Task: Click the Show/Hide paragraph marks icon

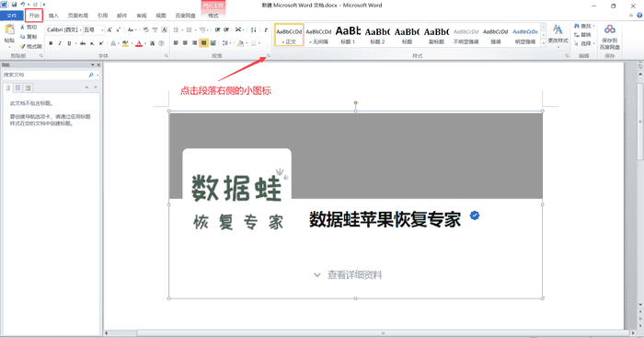Action: [x=266, y=29]
